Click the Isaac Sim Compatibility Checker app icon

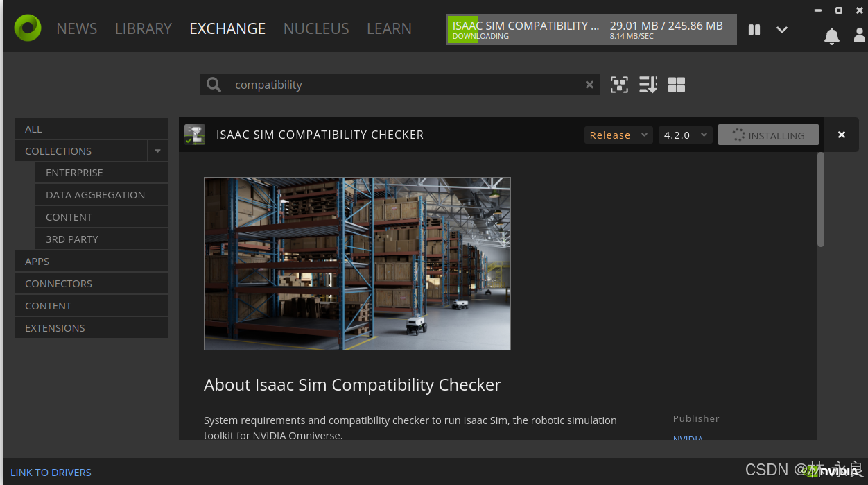195,135
